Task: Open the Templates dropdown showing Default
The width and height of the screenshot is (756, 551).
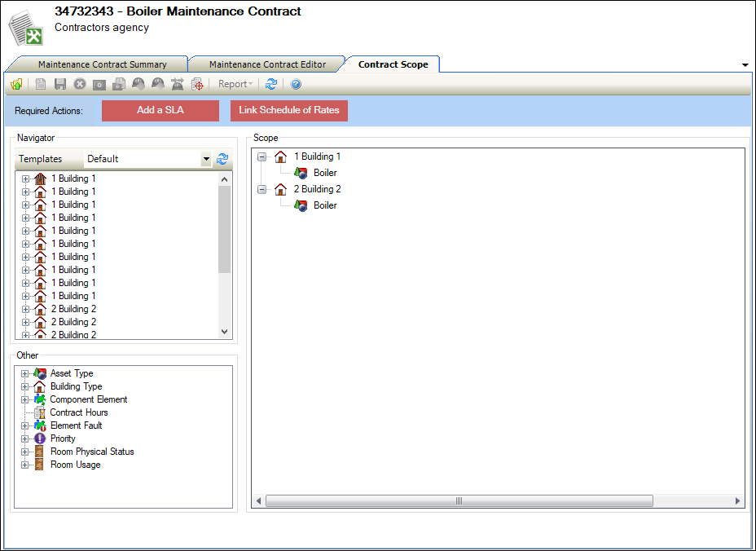Action: click(x=206, y=159)
